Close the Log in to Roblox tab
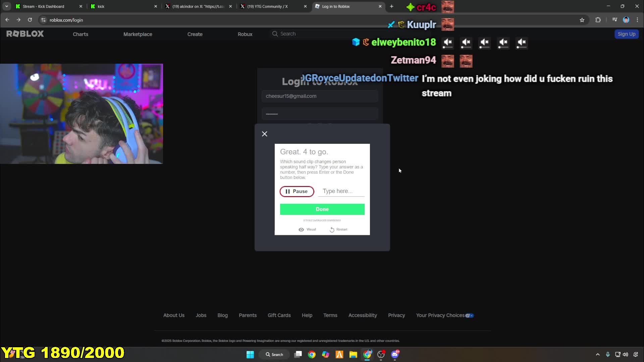 [380, 6]
